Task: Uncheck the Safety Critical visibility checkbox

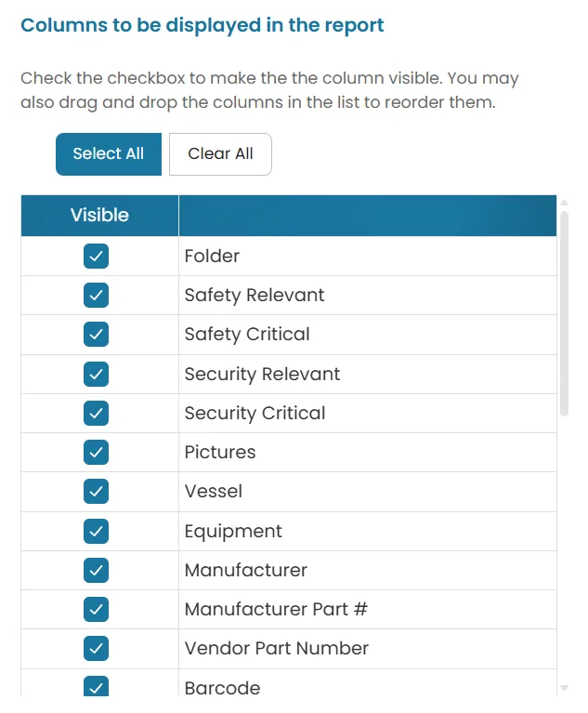Action: pyautogui.click(x=96, y=335)
